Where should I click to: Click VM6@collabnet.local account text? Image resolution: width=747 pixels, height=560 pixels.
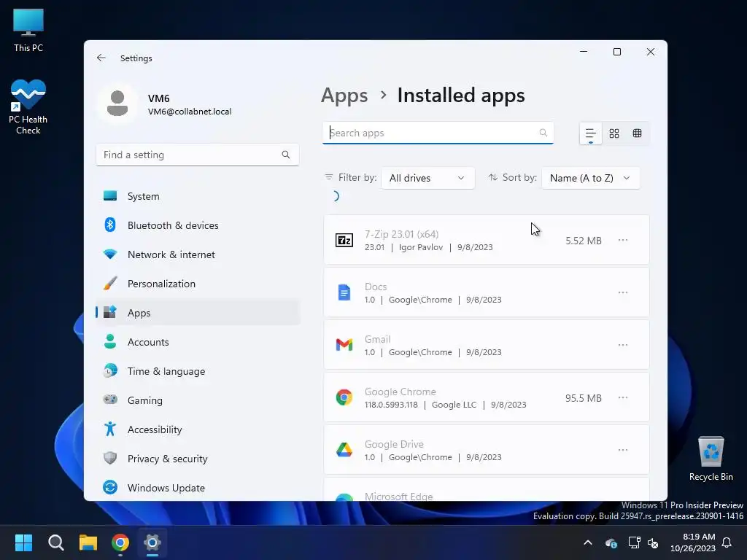point(190,112)
